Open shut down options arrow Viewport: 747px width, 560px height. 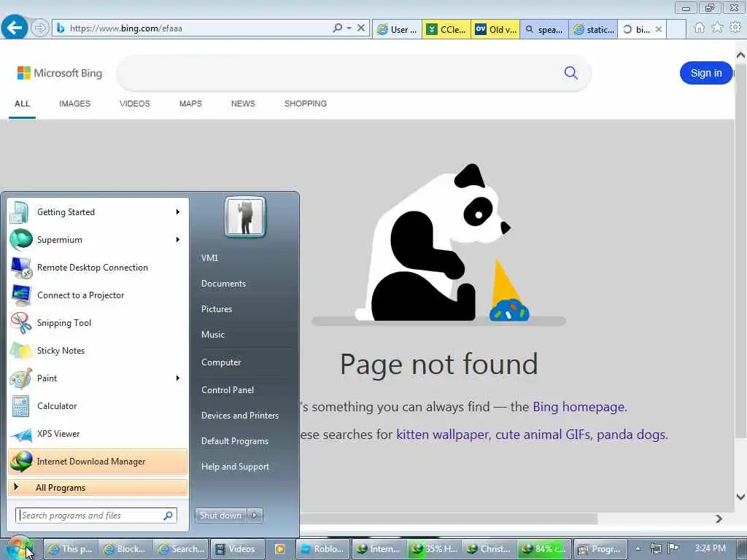[x=255, y=516]
